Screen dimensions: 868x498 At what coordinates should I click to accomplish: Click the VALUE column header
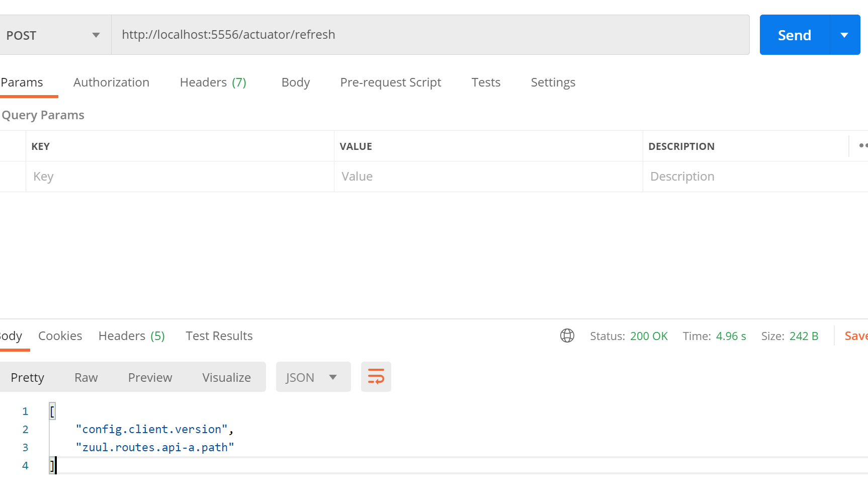[x=356, y=146]
